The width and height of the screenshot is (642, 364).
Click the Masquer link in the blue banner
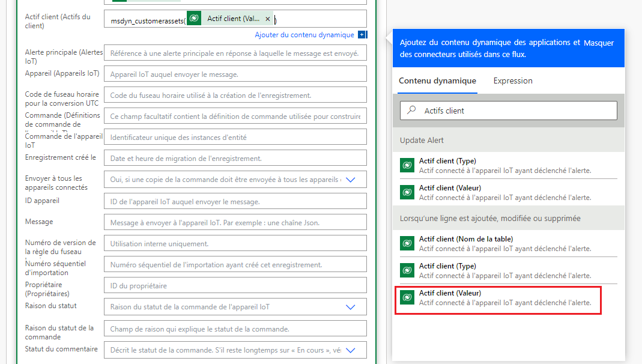click(x=599, y=43)
